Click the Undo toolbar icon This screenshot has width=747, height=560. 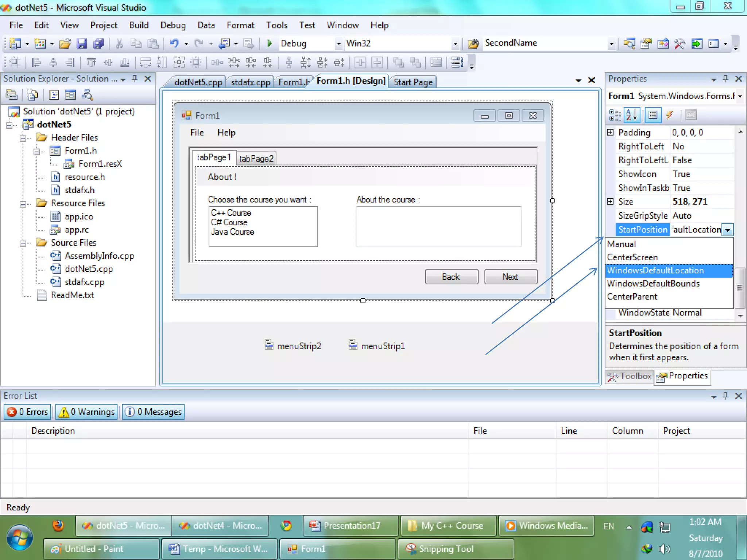[174, 43]
